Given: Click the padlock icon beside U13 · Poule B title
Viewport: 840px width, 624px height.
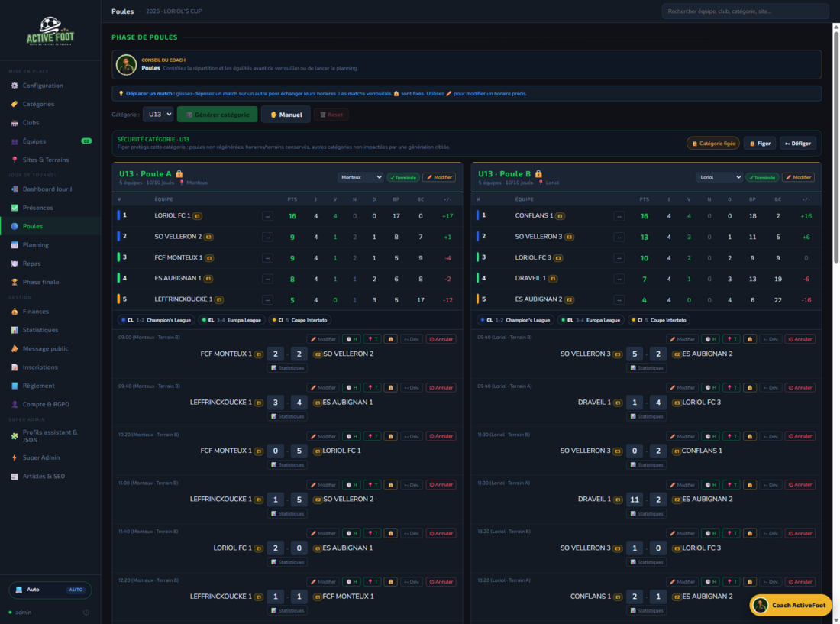Looking at the screenshot, I should pos(538,174).
